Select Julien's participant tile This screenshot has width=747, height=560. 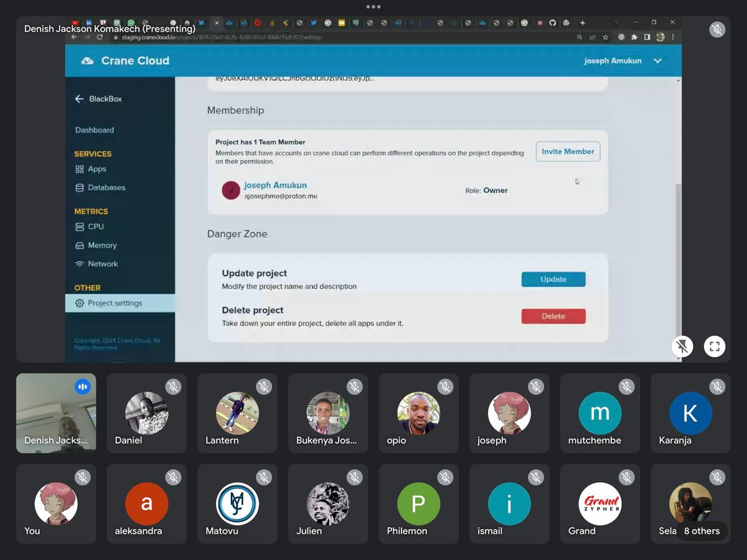coord(328,504)
